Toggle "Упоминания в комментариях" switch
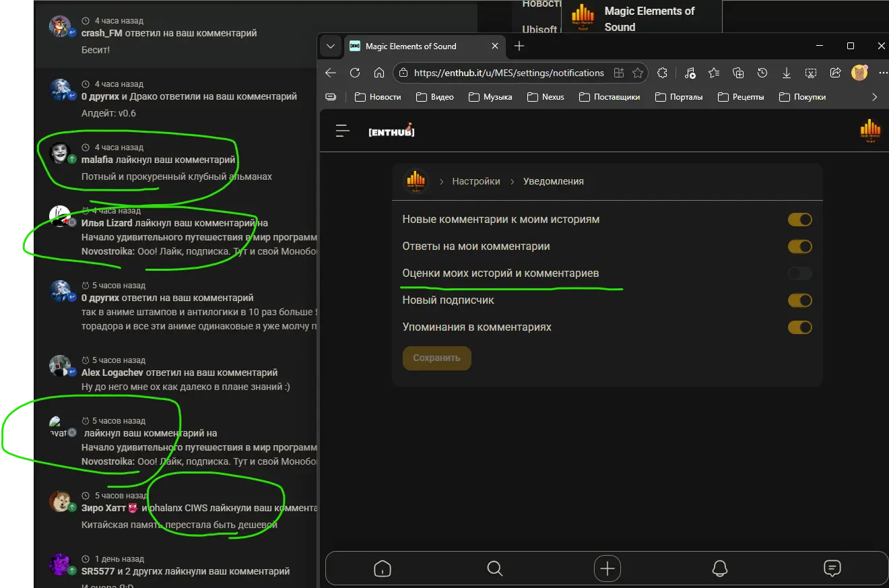Viewport: 889px width, 588px height. [799, 327]
